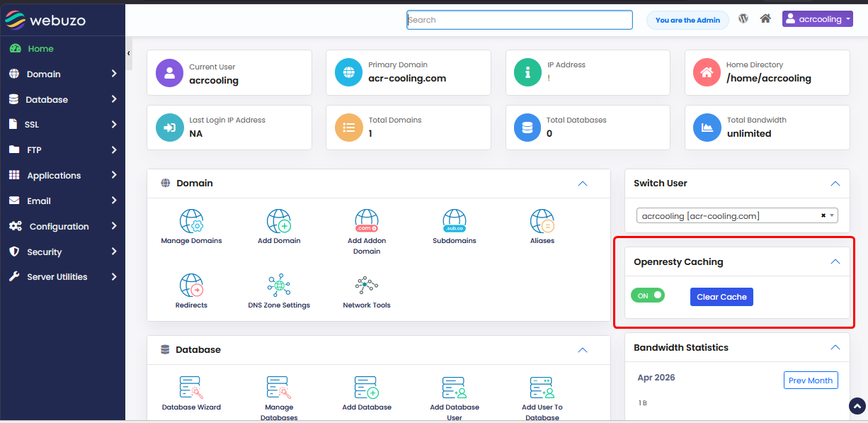Viewport: 868px width, 423px height.
Task: Click the Prev Month button
Action: pyautogui.click(x=811, y=380)
